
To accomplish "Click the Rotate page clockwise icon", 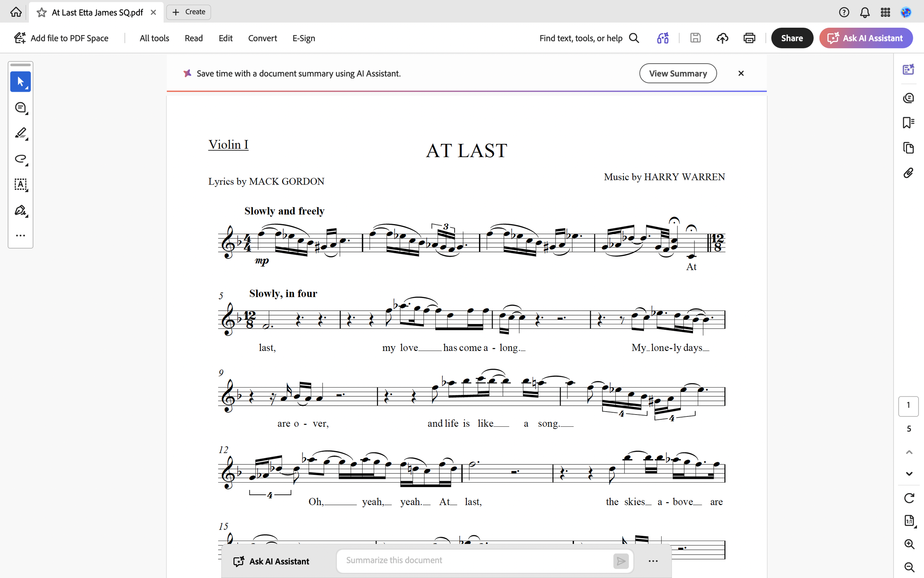I will (x=909, y=498).
